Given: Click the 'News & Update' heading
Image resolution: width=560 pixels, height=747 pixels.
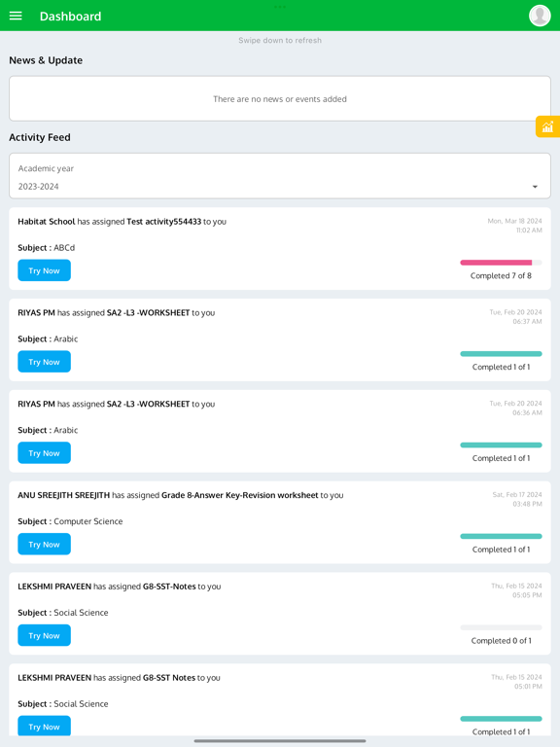Looking at the screenshot, I should [46, 60].
